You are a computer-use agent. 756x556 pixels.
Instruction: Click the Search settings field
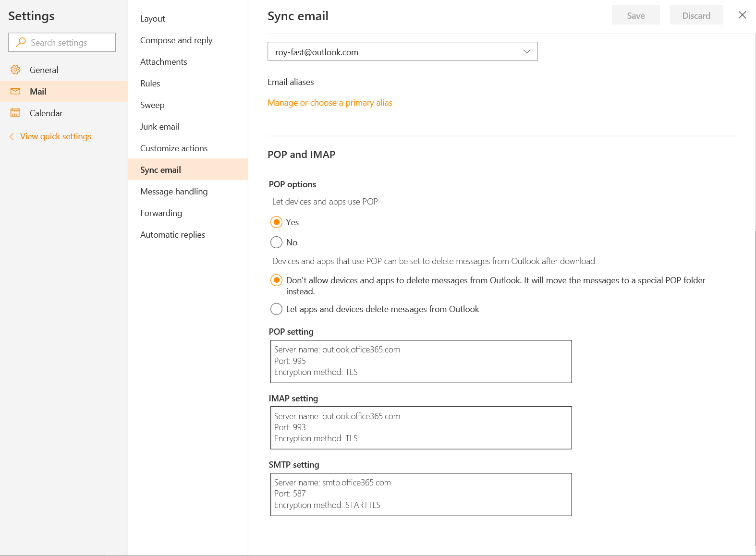[62, 42]
